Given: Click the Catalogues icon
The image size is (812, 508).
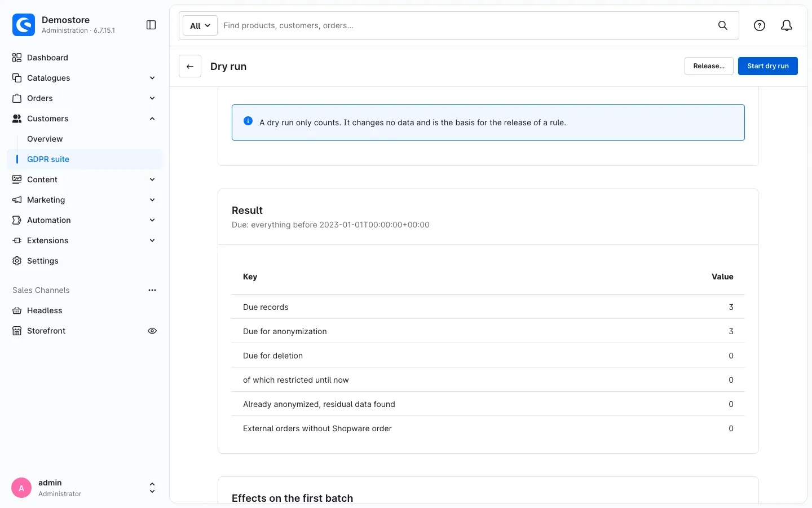Looking at the screenshot, I should coord(17,78).
